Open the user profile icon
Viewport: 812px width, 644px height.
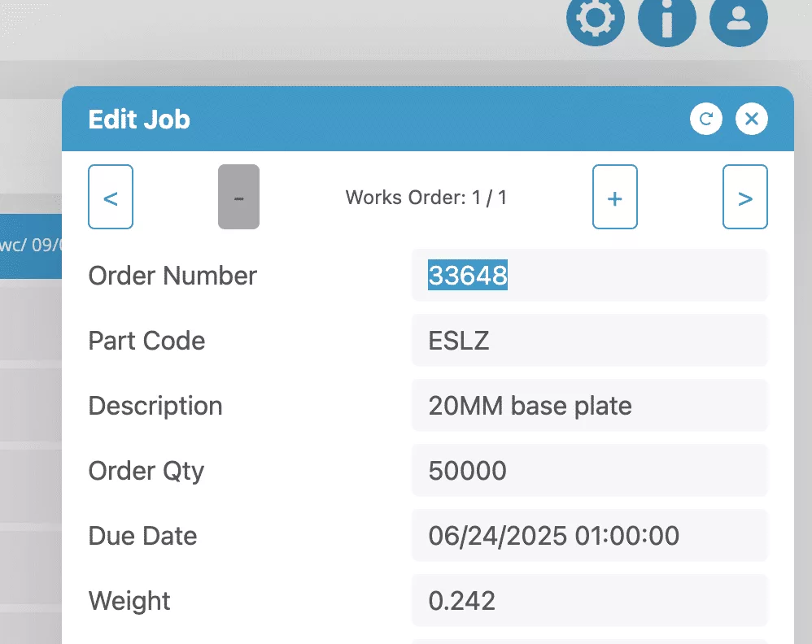coord(738,18)
